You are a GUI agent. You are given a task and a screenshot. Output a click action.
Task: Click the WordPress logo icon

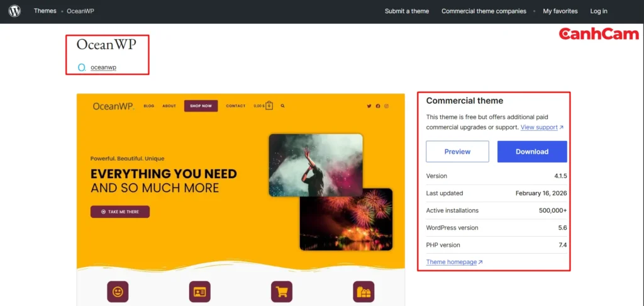click(14, 11)
